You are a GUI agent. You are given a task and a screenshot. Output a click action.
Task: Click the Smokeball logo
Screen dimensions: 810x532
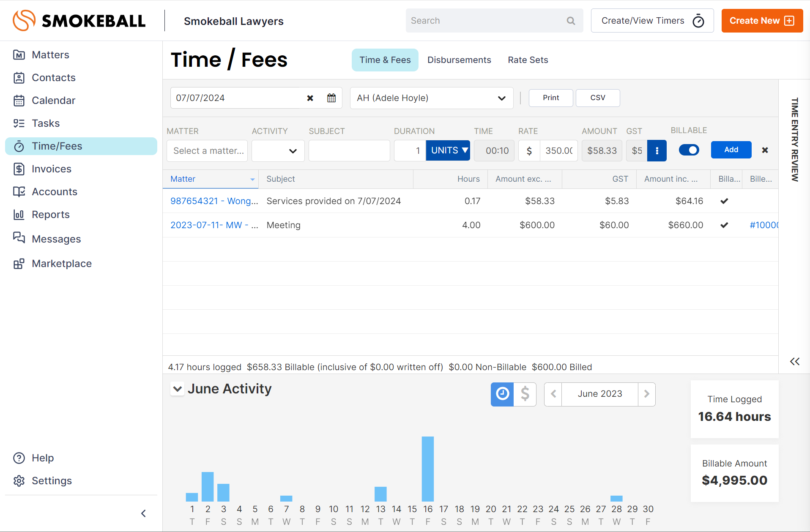pyautogui.click(x=79, y=21)
